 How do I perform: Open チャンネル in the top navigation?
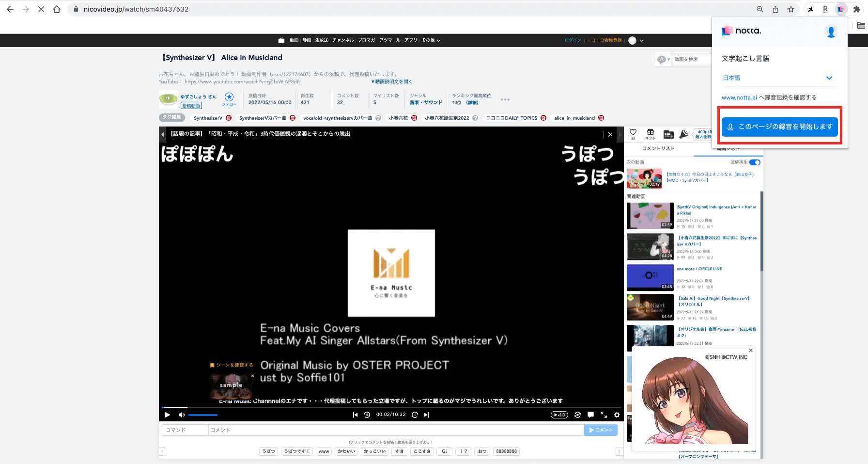(343, 40)
